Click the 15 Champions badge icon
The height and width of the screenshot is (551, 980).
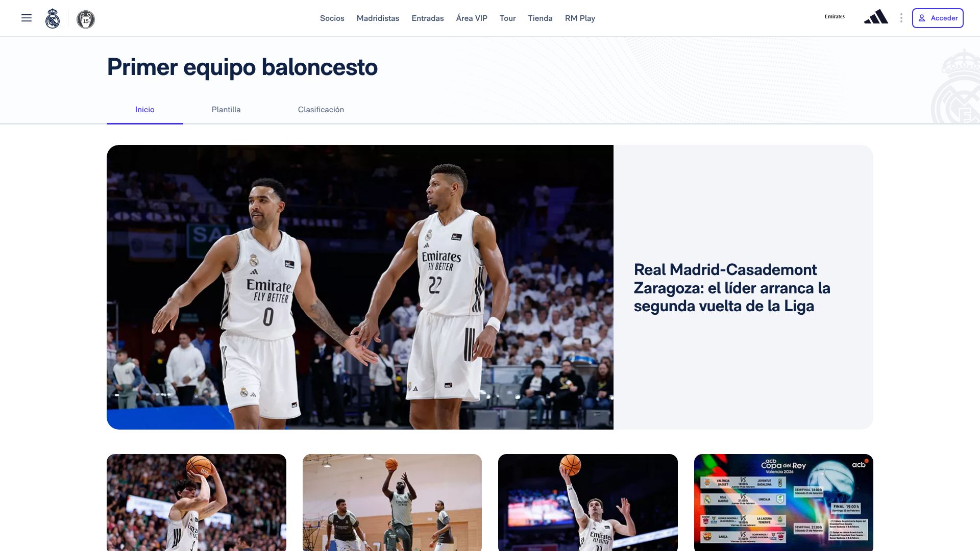pyautogui.click(x=86, y=19)
